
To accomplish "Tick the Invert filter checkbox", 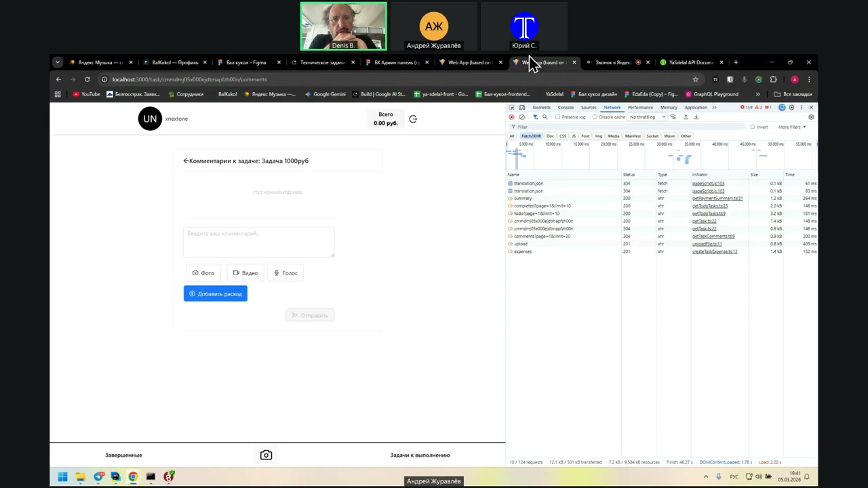I will click(x=753, y=127).
